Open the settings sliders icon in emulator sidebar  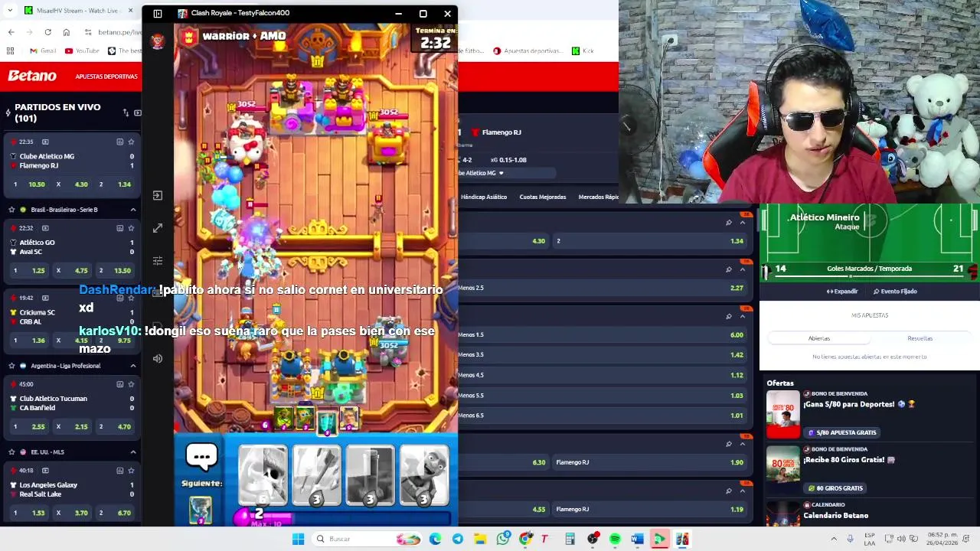click(x=158, y=261)
